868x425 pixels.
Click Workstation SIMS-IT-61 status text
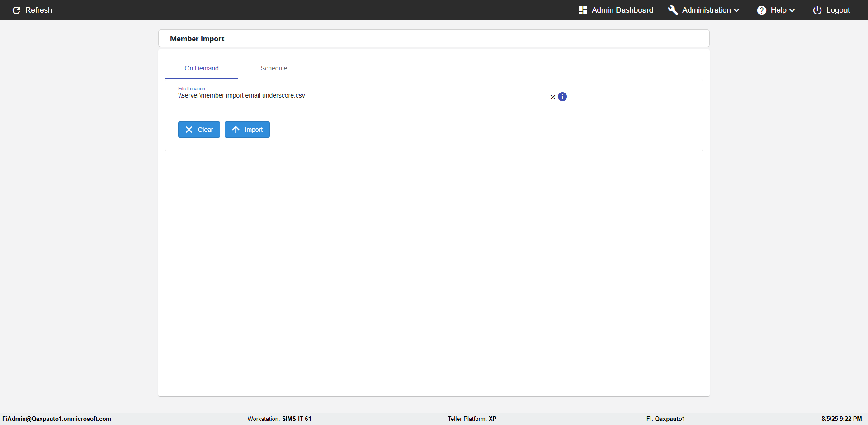279,419
